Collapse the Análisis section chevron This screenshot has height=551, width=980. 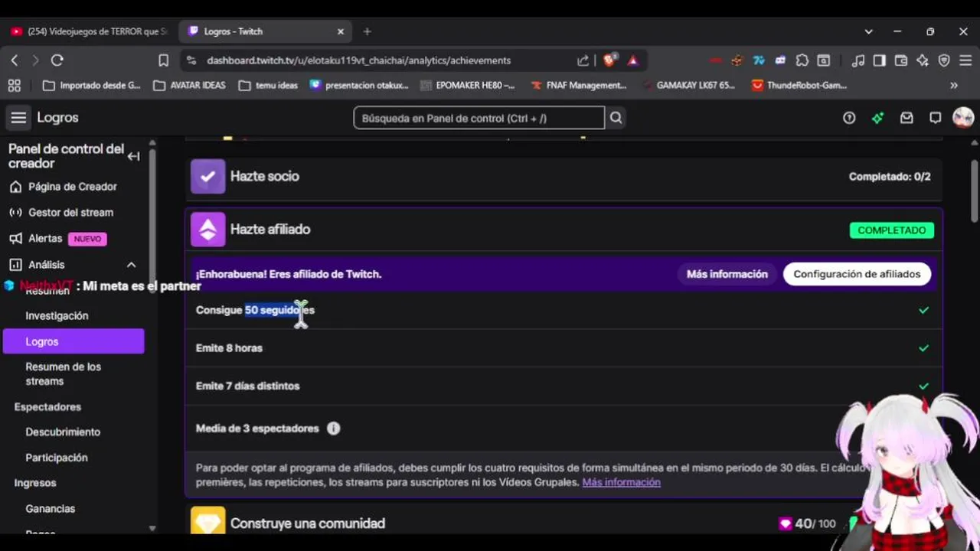click(x=131, y=265)
